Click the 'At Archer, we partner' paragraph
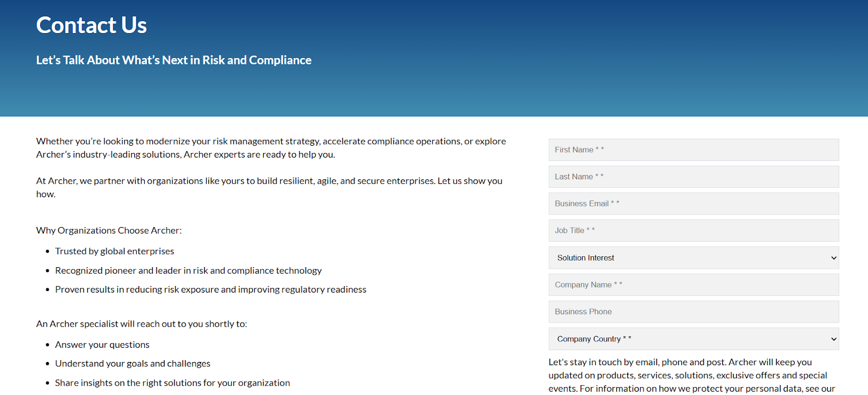The image size is (868, 395). 270,187
